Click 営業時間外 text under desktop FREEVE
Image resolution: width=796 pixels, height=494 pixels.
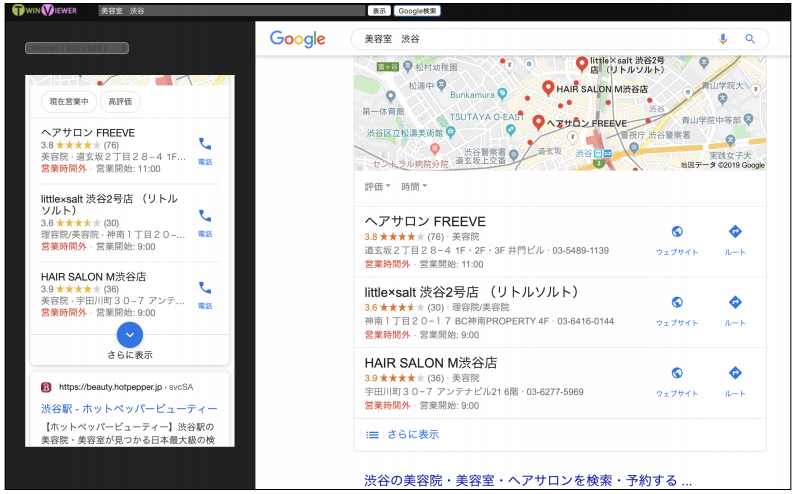click(x=387, y=264)
